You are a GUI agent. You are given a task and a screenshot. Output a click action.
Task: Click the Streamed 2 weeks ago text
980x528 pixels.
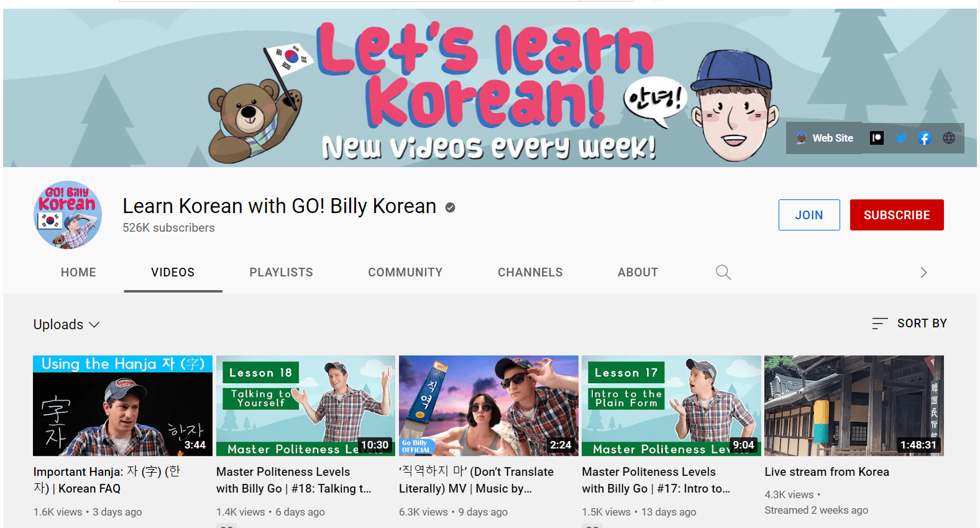(x=816, y=510)
